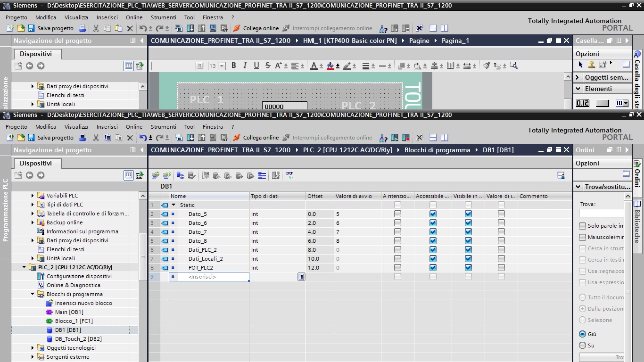The height and width of the screenshot is (362, 644).
Task: Click split editor horizontally icon in lower window
Action: (433, 138)
